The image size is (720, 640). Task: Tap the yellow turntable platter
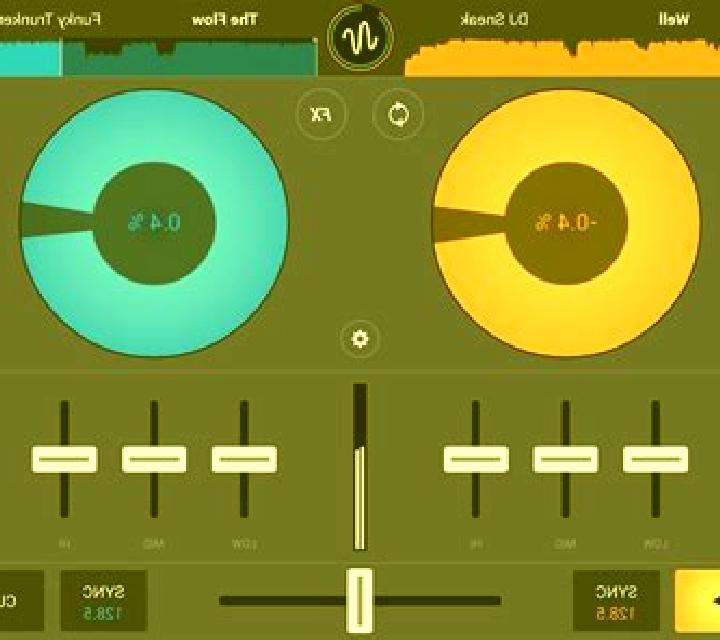pyautogui.click(x=566, y=223)
